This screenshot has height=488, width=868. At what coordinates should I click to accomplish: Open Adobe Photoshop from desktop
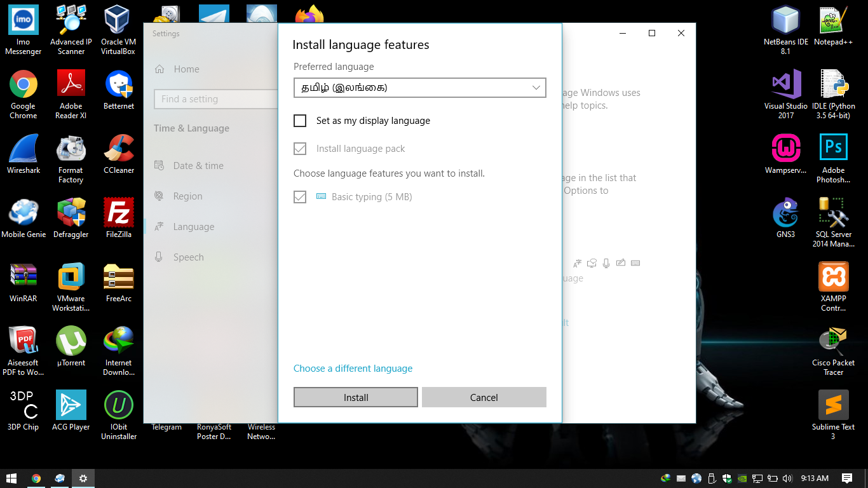point(833,156)
